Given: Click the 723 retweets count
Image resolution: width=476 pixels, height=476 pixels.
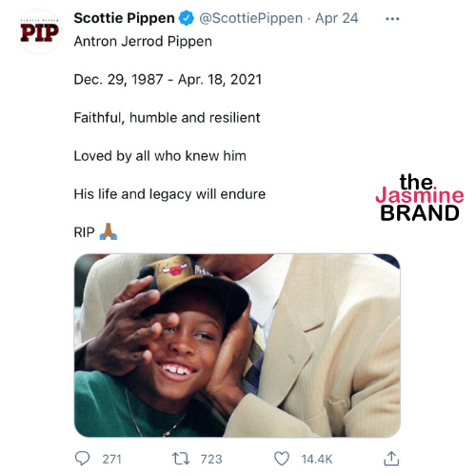Looking at the screenshot, I should (211, 459).
